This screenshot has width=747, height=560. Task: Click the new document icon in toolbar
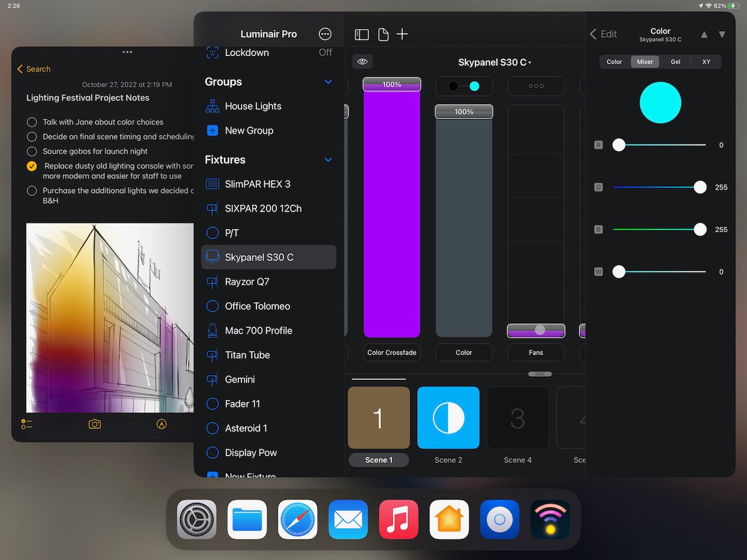(383, 35)
